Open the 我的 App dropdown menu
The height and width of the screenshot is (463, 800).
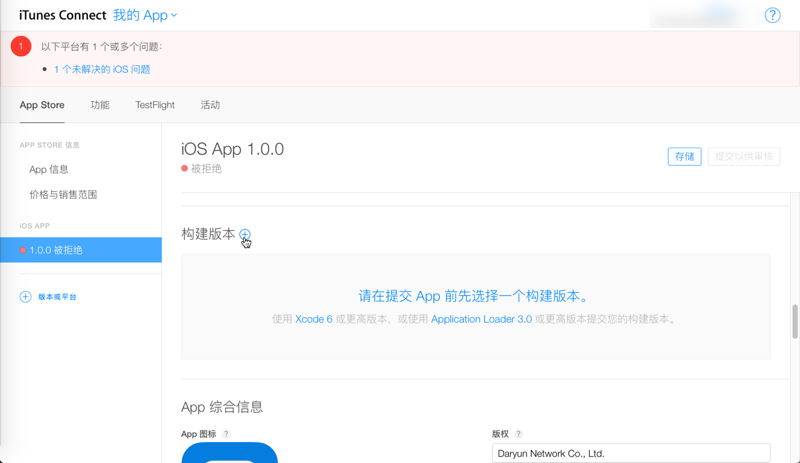click(145, 15)
